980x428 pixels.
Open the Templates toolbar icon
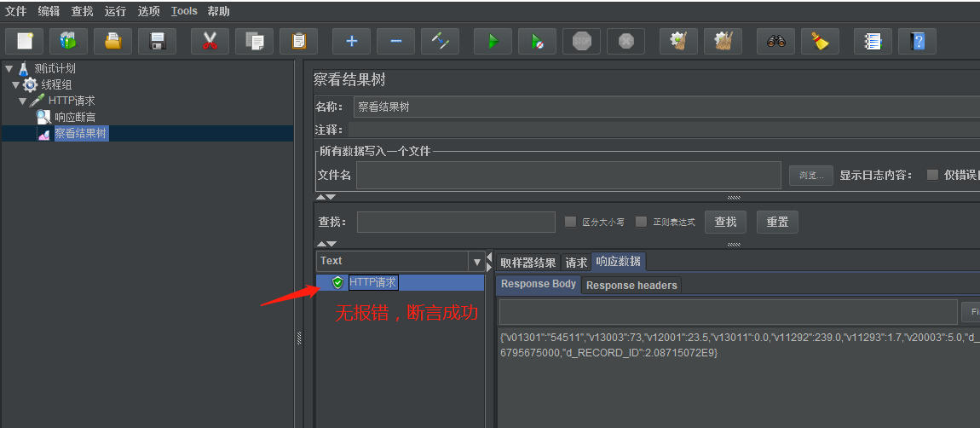[69, 41]
